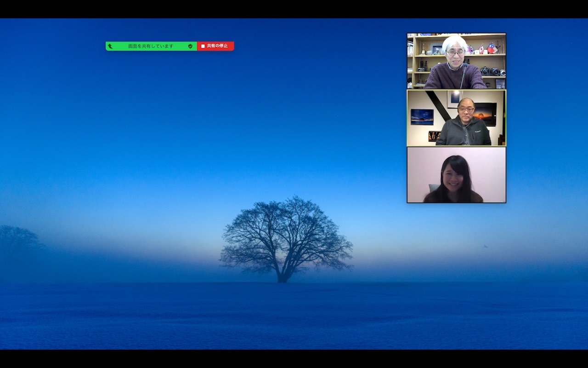Select the video of smiling long-haired woman
Viewport: 588px width, 368px height.
click(456, 175)
